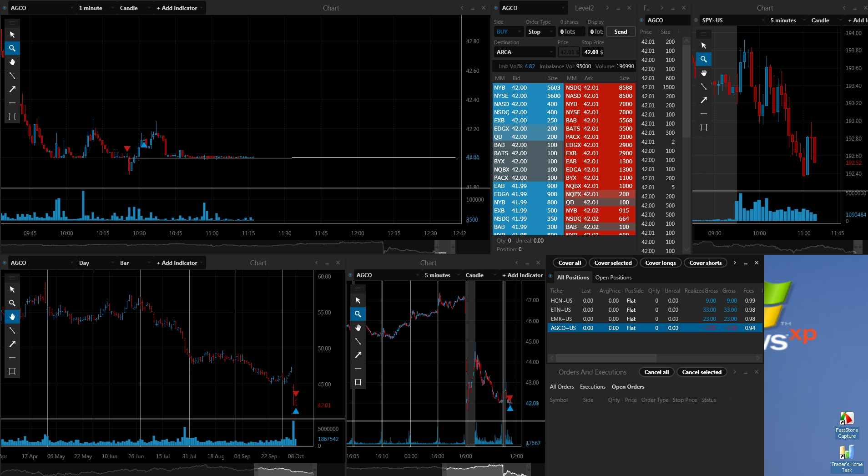
Task: Switch to the Open Orders tab
Action: 628,387
